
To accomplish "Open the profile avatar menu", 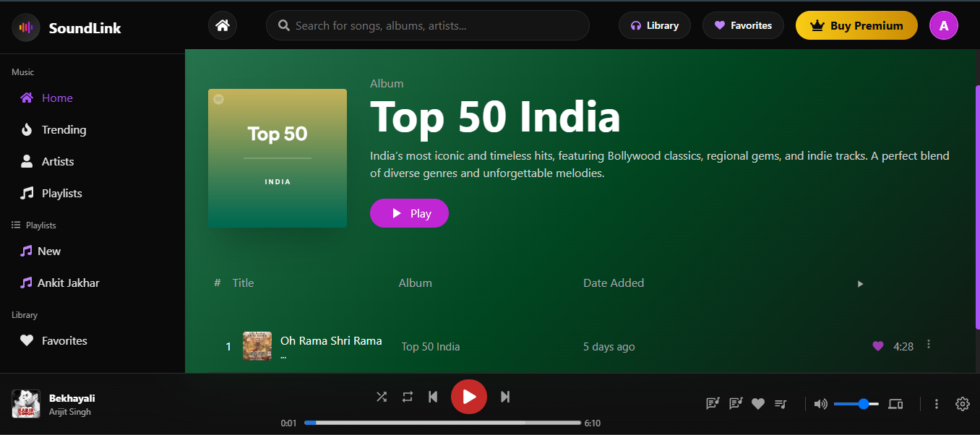I will [944, 25].
